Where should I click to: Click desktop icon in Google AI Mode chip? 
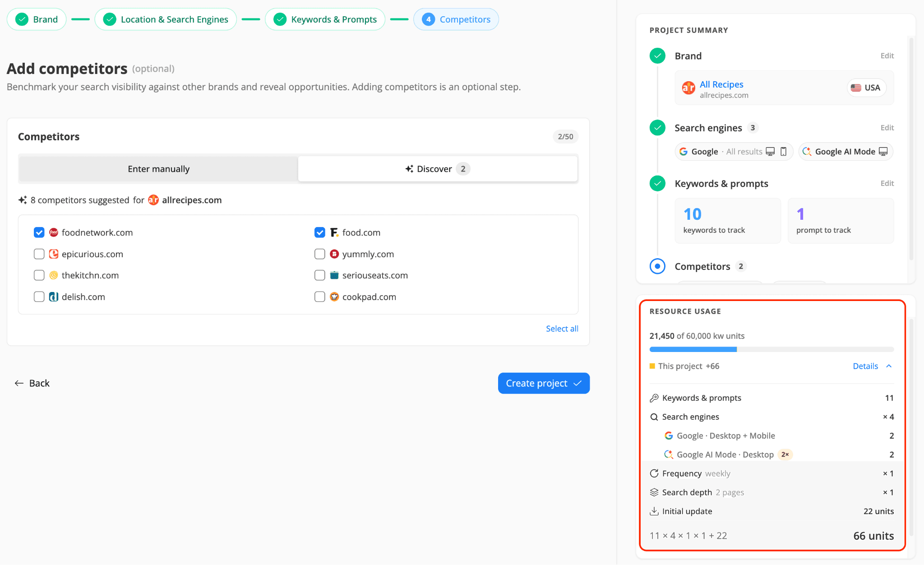pos(883,152)
